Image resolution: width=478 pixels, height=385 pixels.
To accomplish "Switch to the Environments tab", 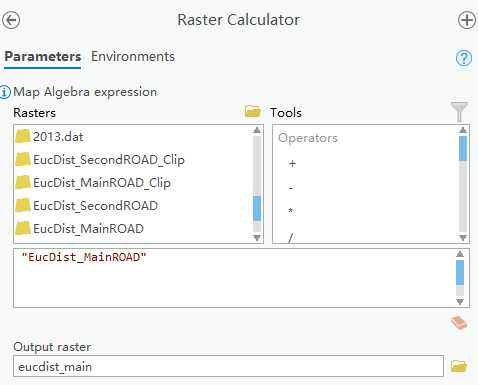I will (x=133, y=56).
